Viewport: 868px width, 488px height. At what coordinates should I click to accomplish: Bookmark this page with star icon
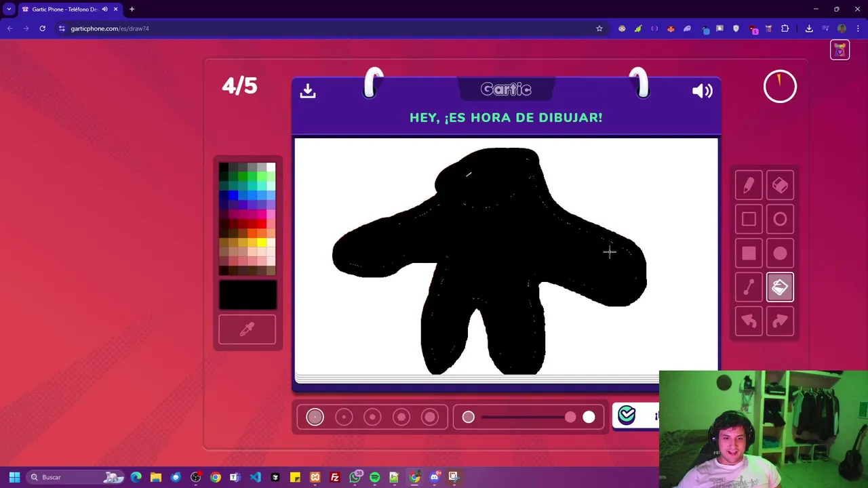tap(599, 28)
